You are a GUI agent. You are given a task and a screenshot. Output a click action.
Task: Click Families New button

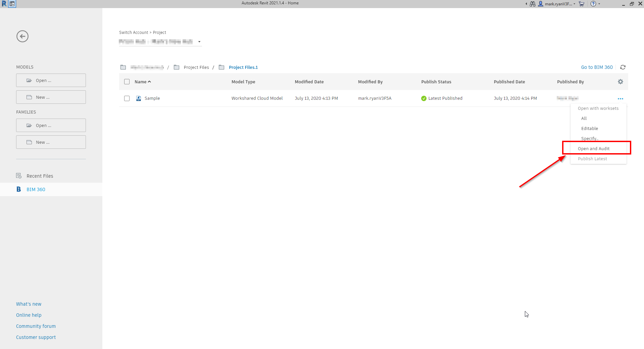tap(51, 142)
